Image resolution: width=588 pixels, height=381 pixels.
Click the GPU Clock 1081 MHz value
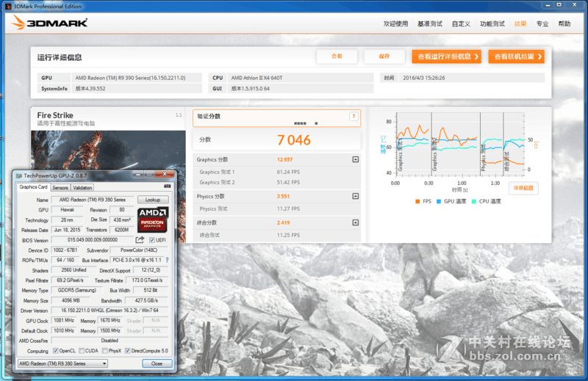click(x=64, y=320)
